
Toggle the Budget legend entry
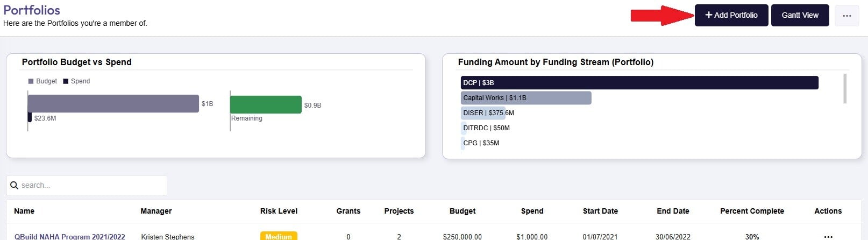(x=42, y=81)
